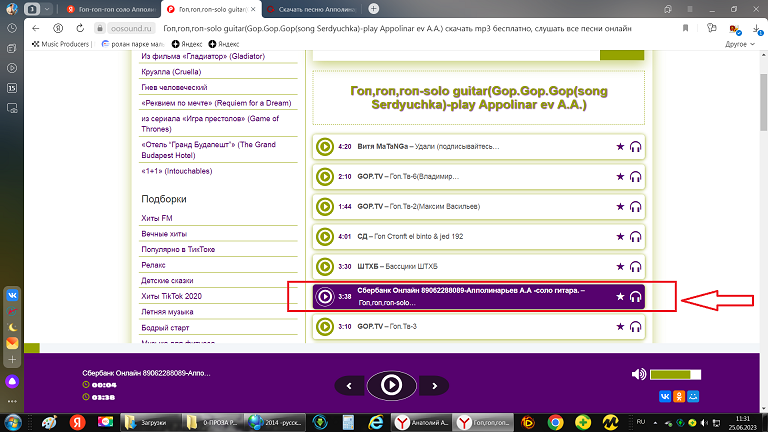Click headphones icon on Гоп.Тв-3 row
Screen dimensions: 768x432
coord(635,326)
